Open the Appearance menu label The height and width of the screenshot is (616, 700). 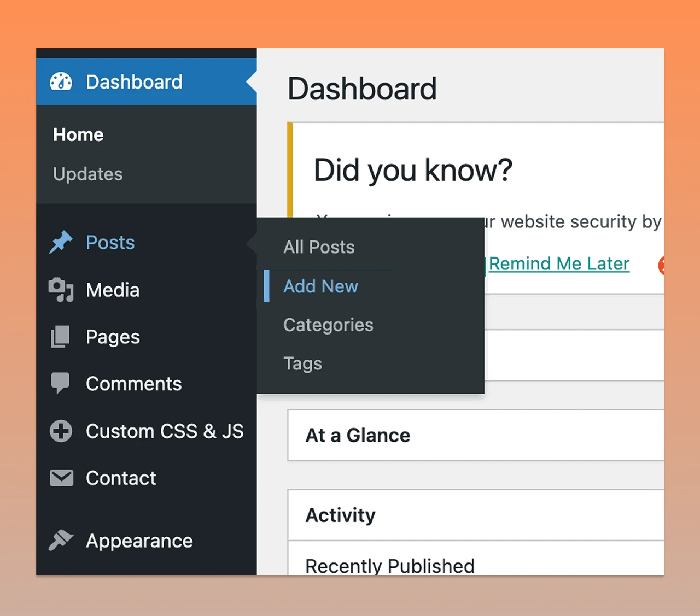[139, 541]
